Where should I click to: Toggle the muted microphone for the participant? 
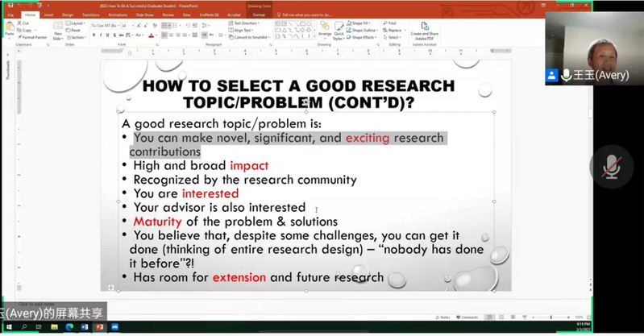611,167
